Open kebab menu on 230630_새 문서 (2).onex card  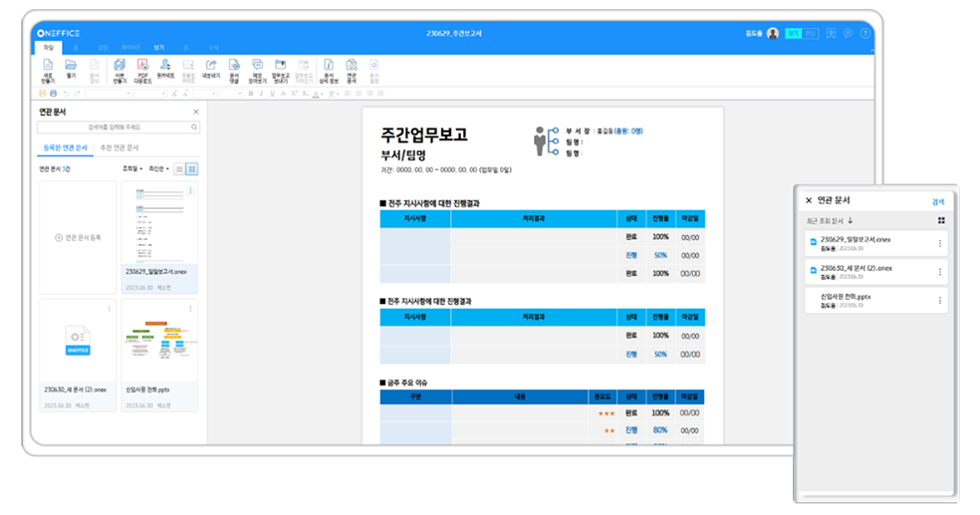tap(109, 308)
